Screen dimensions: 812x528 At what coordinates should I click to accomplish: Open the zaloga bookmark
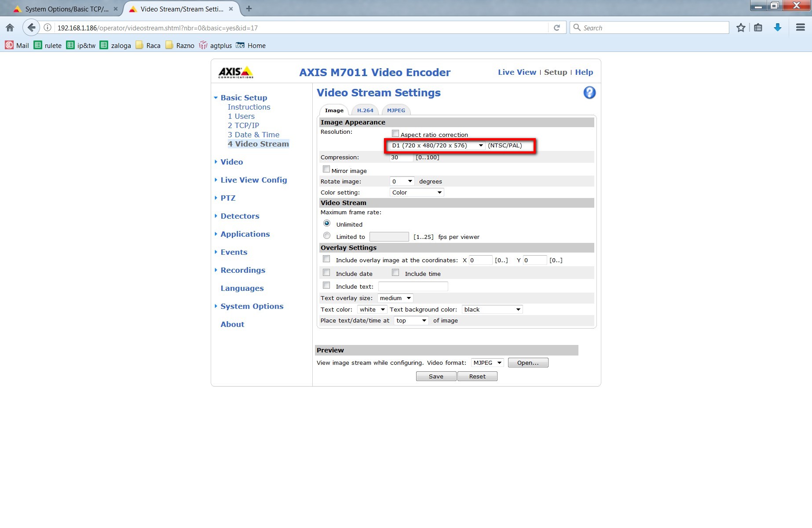[x=115, y=45]
